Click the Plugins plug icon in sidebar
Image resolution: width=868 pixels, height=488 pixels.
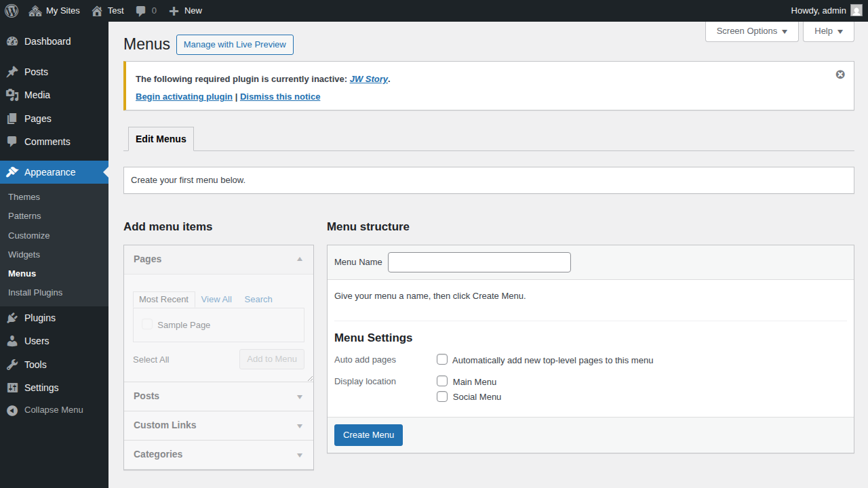coord(12,318)
